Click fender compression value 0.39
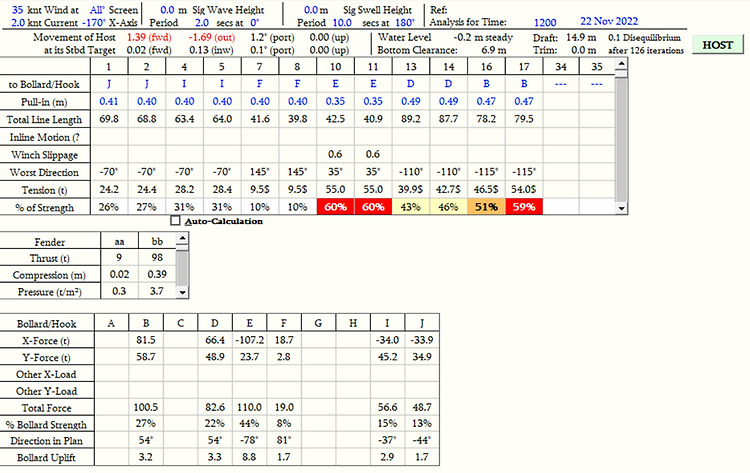Viewport: 750px width, 473px height. coord(157,274)
